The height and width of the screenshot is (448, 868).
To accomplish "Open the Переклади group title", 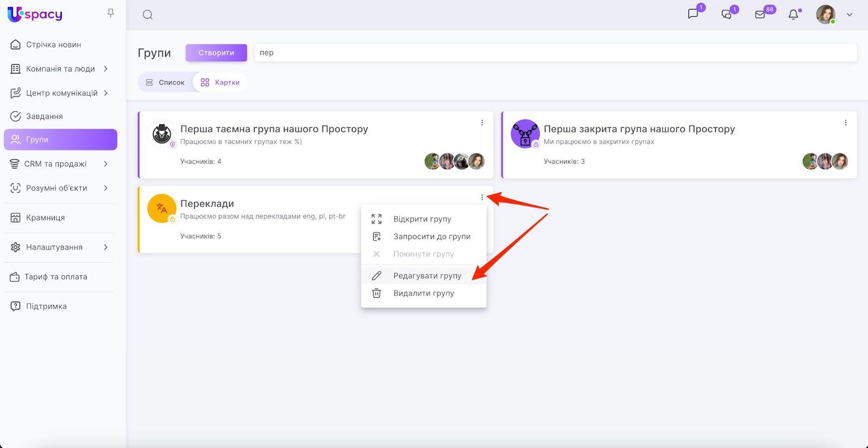I will coord(207,203).
